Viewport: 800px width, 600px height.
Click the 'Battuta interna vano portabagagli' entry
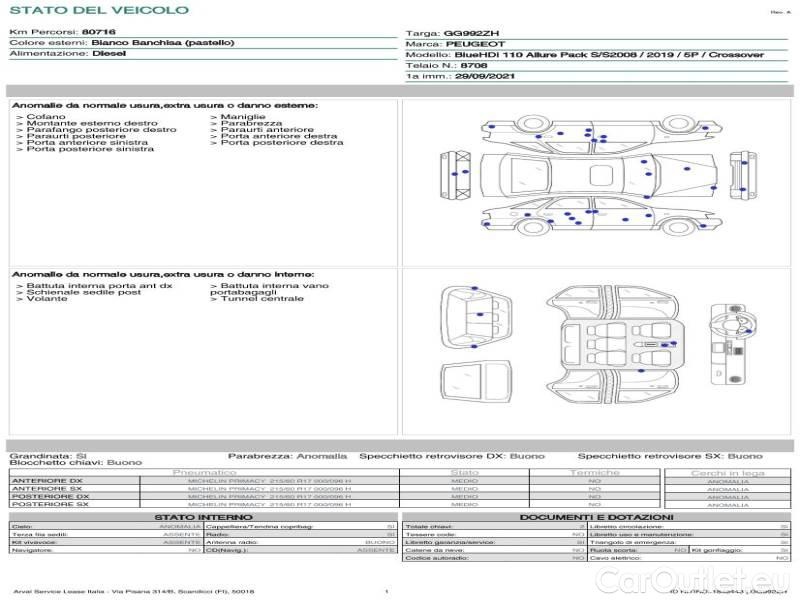[x=269, y=289]
